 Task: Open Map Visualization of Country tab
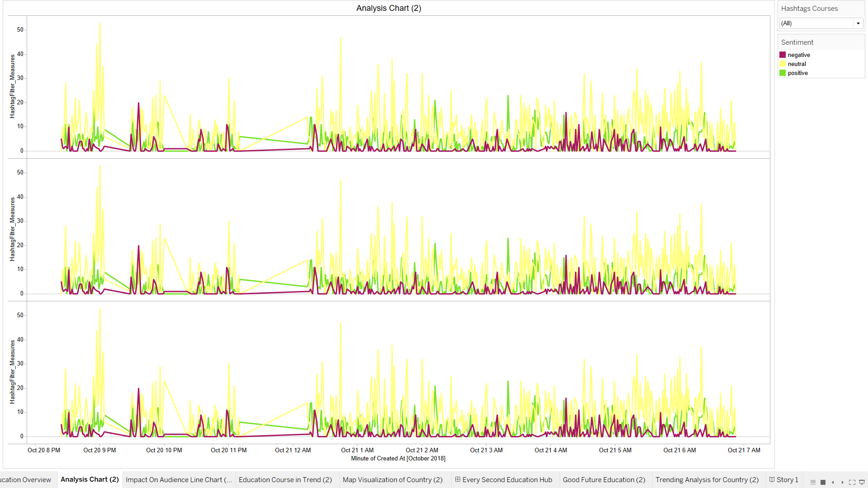click(x=392, y=480)
